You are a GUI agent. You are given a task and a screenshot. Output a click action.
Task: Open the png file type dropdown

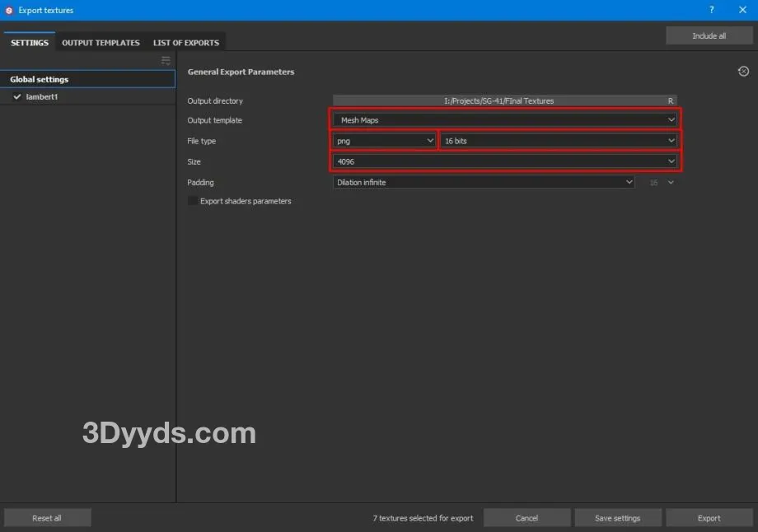[384, 141]
